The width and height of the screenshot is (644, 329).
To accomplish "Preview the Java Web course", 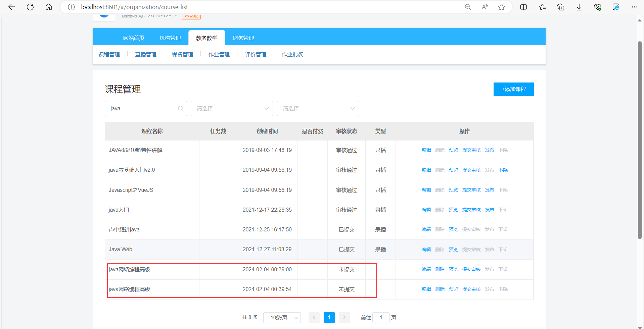I will (x=453, y=250).
